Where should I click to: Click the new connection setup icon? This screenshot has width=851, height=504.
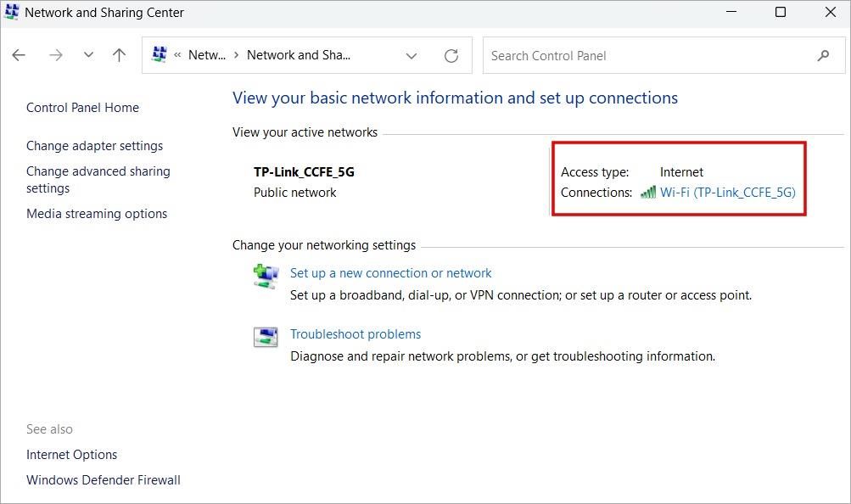click(266, 276)
